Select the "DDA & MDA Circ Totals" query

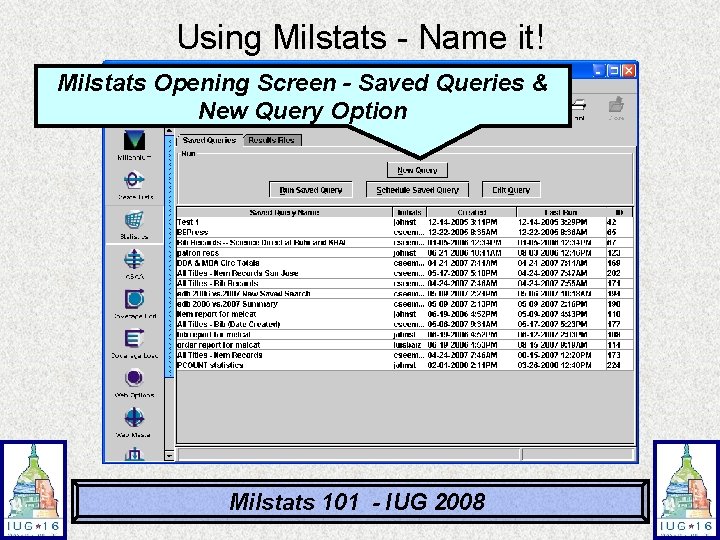[405, 263]
